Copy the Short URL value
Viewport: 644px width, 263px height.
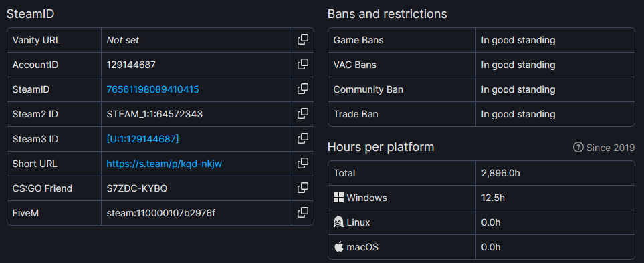[x=303, y=163]
